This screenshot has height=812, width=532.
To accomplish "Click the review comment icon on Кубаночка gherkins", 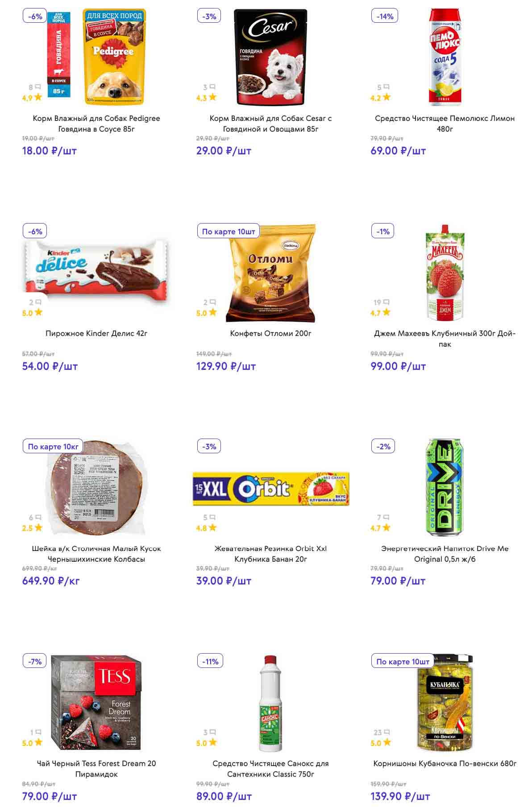I will point(387,733).
